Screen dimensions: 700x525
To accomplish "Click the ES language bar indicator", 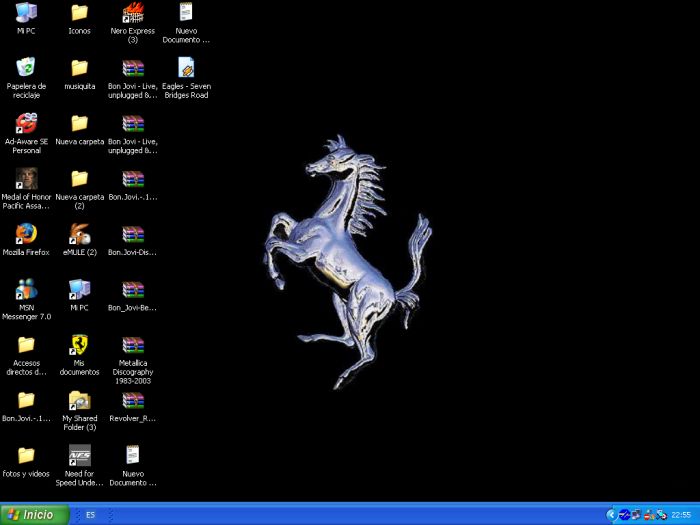I will [x=90, y=515].
